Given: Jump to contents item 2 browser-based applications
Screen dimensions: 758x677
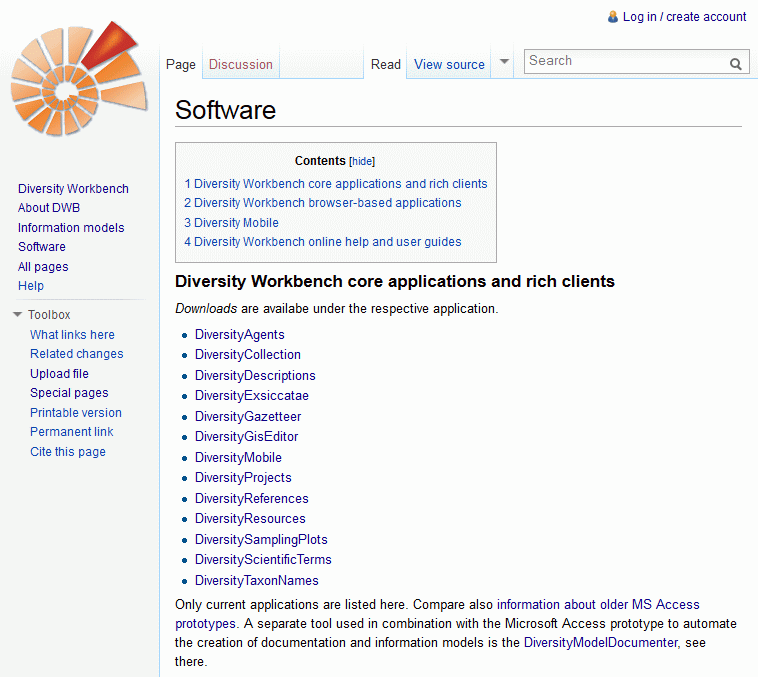Looking at the screenshot, I should click(323, 203).
